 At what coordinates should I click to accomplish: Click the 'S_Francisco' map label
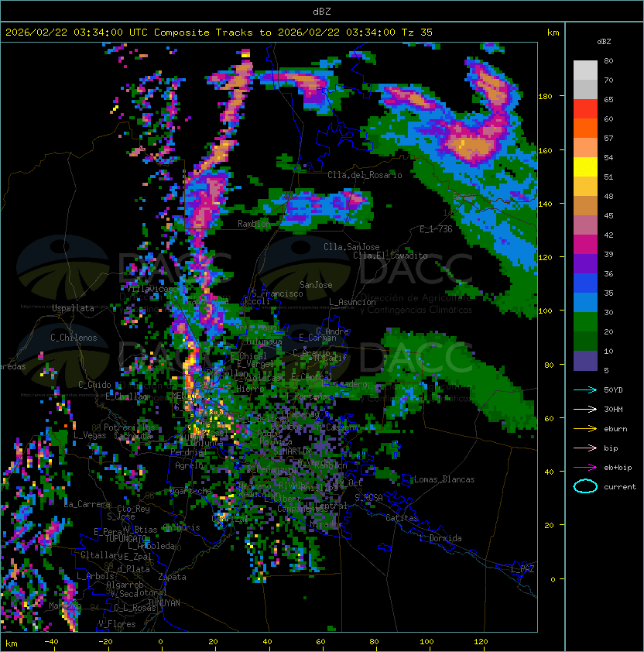click(x=277, y=293)
